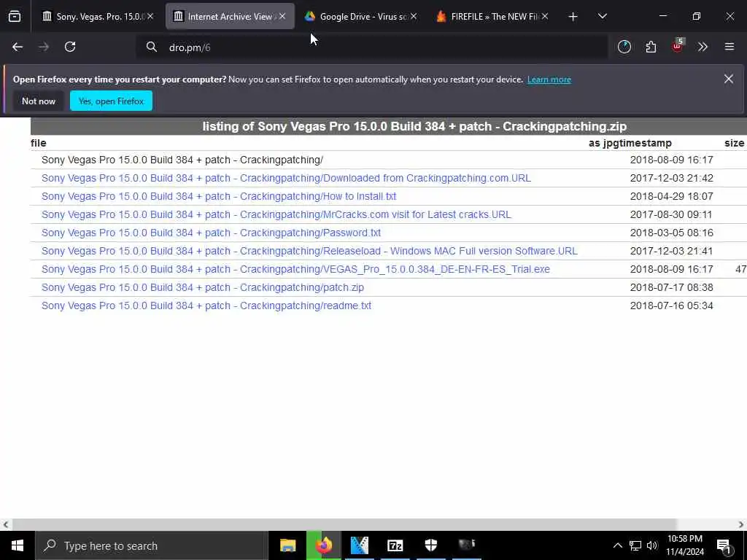The height and width of the screenshot is (560, 747).
Task: Click the Not now button
Action: 39,101
